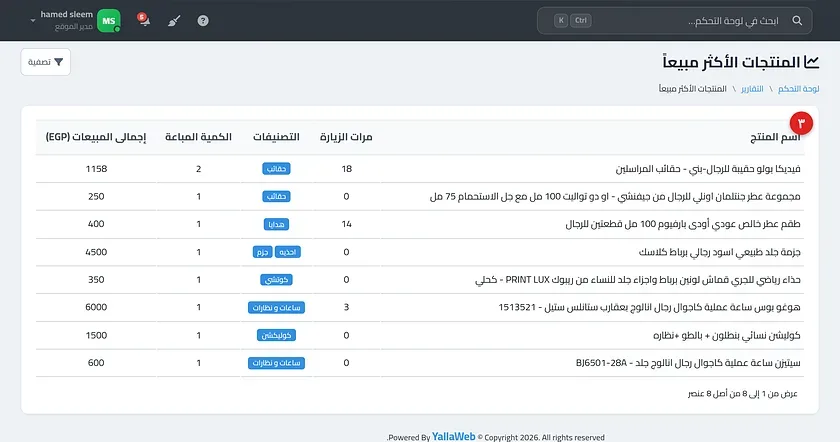Image resolution: width=840 pixels, height=442 pixels.
Task: Click the Ctrl shortcut key badge
Action: pyautogui.click(x=581, y=20)
